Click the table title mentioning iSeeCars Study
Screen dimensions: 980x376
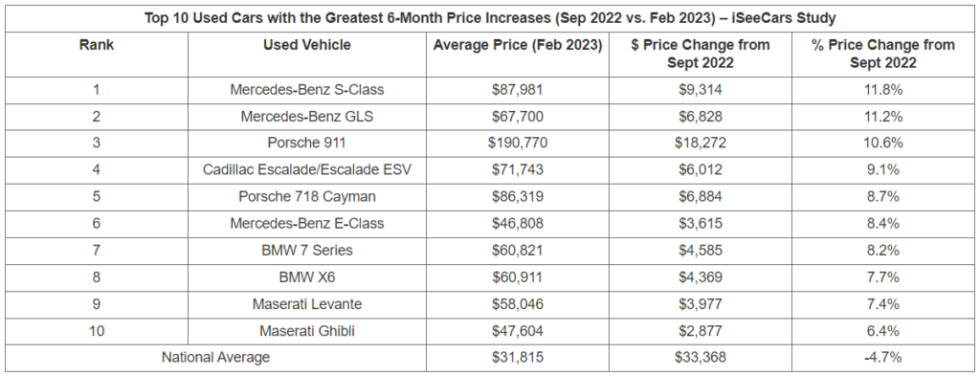click(x=490, y=18)
